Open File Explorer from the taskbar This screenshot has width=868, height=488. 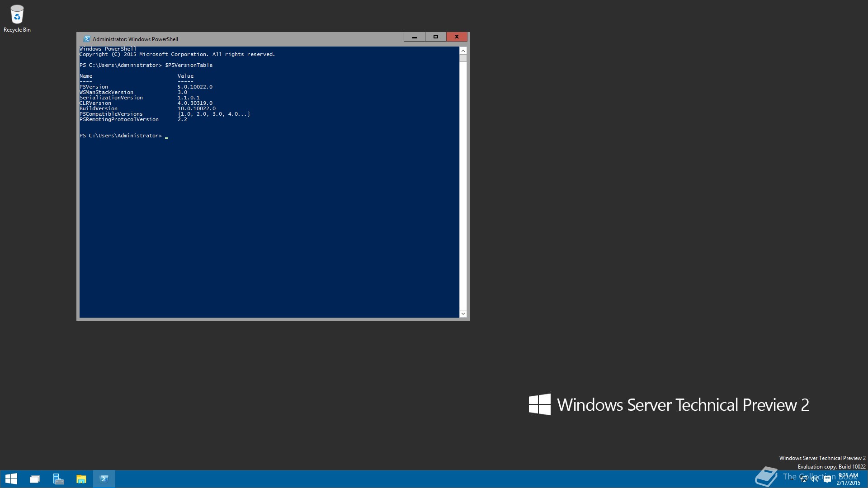click(x=81, y=479)
